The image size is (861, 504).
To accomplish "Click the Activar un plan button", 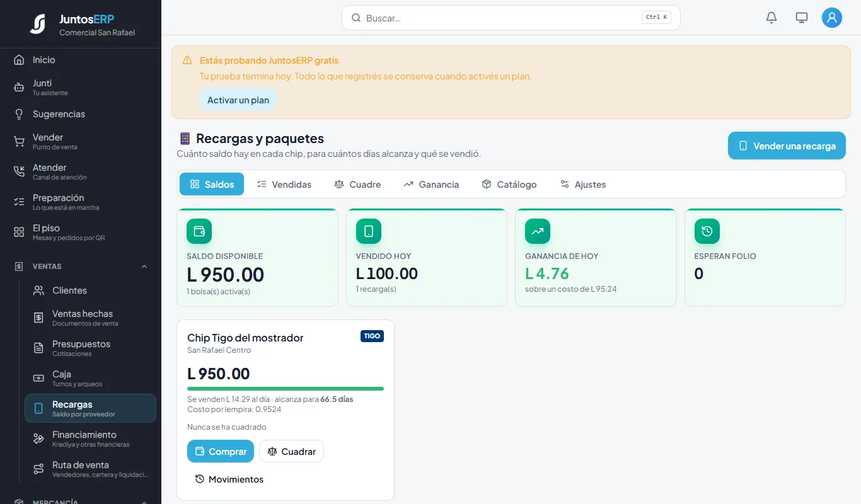I will coord(238,100).
